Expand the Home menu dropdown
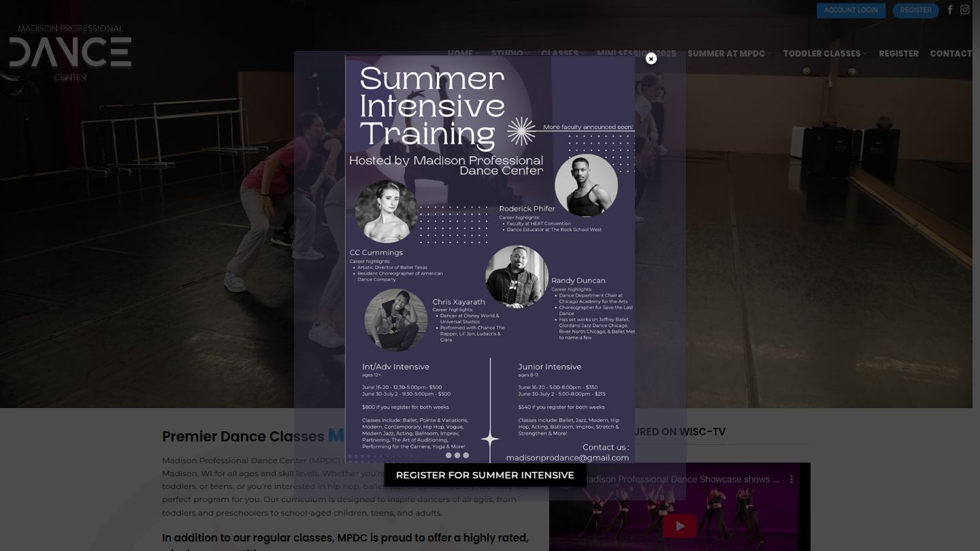Screen dimensions: 980x551 (463, 54)
